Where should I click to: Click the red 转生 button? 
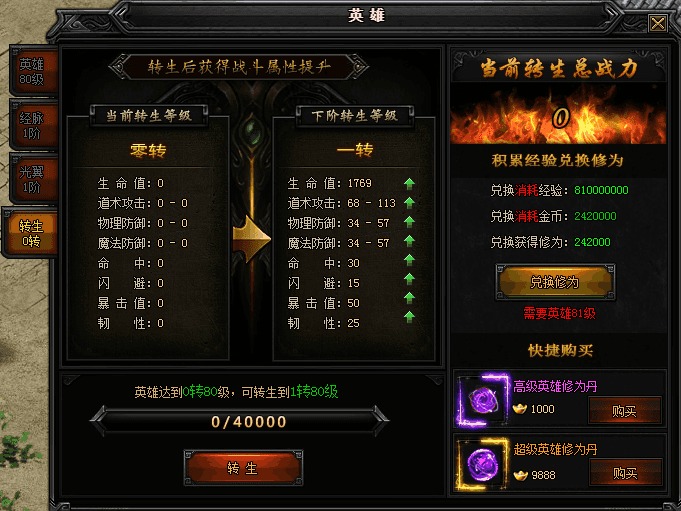pos(243,468)
